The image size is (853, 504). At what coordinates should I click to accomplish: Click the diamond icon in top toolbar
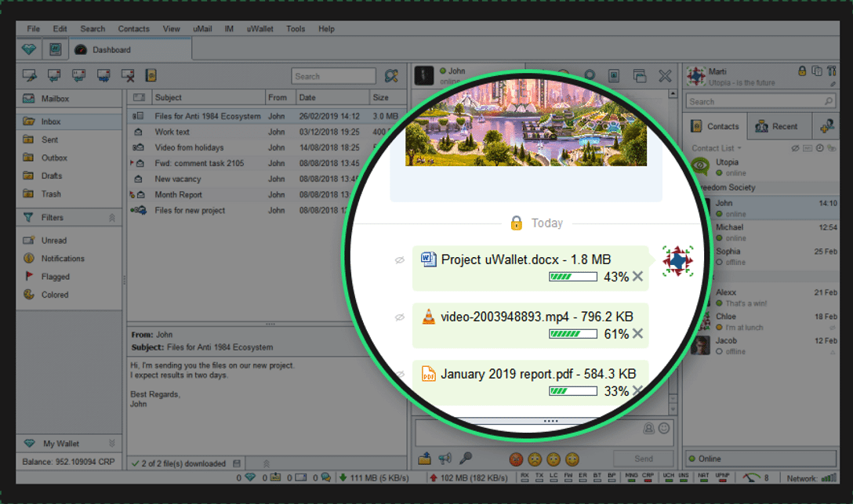click(x=29, y=49)
